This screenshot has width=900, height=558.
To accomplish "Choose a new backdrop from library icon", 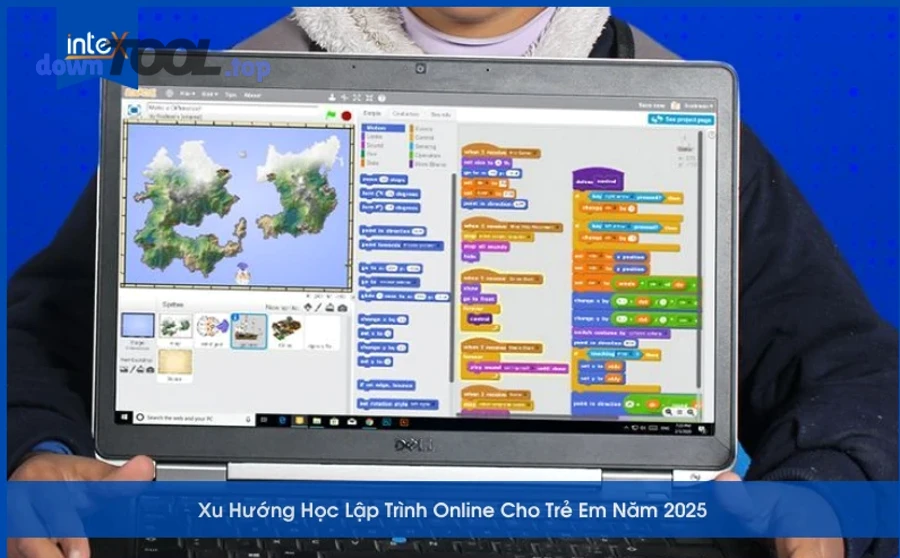I will point(123,369).
